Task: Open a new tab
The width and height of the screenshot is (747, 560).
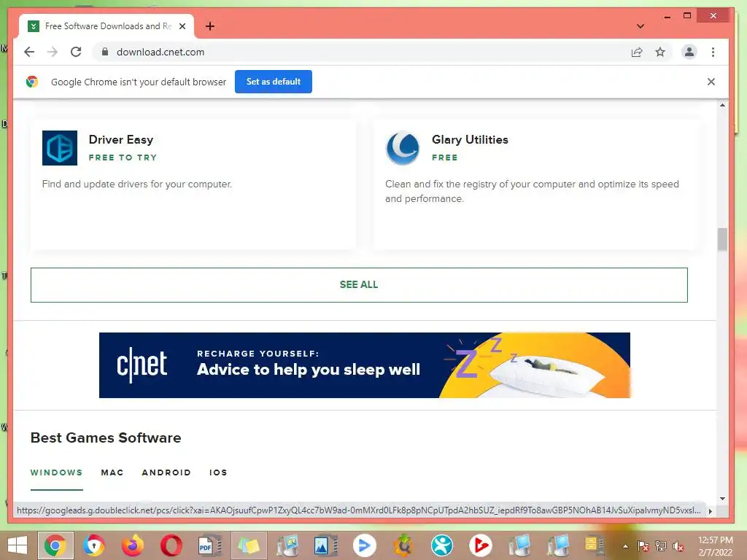Action: 210,26
